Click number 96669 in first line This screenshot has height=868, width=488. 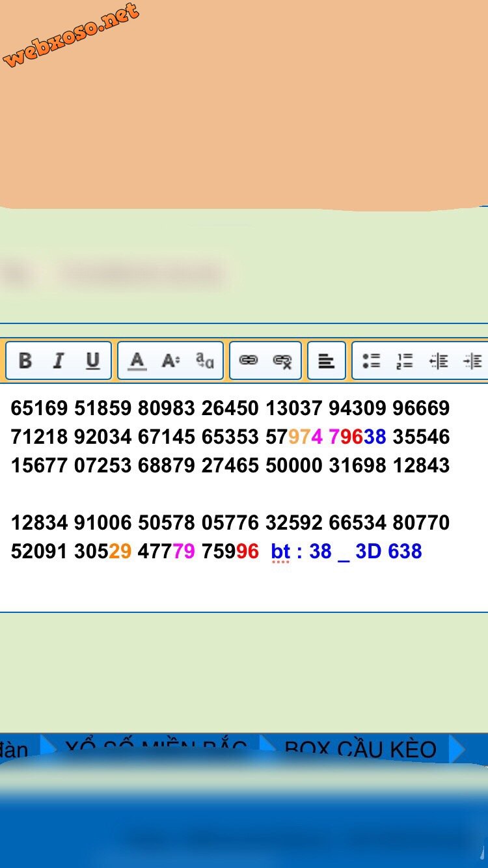click(x=421, y=408)
